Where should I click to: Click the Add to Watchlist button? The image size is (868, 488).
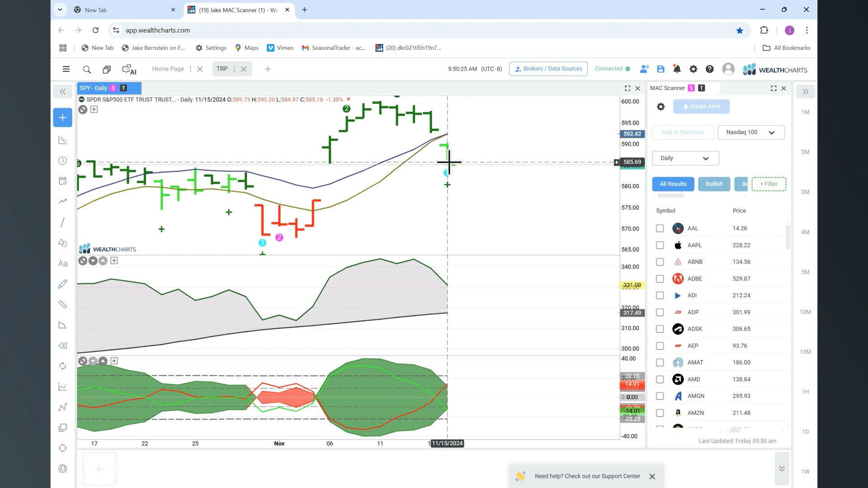coord(683,132)
